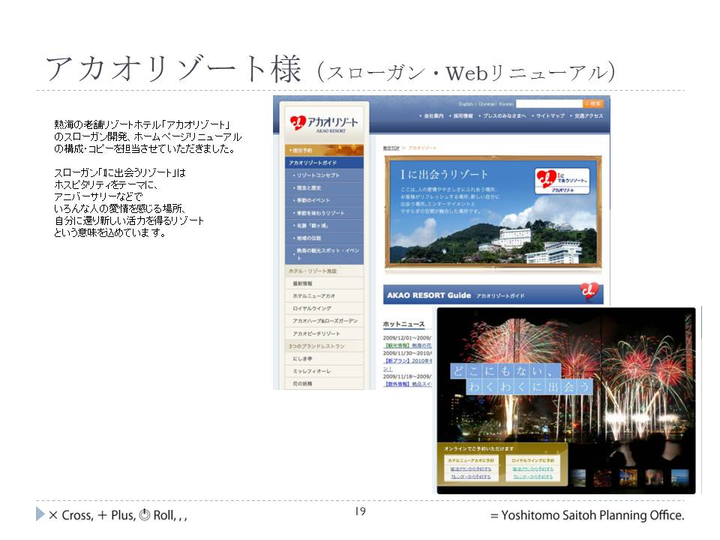Select the third fireworks-page photo thumbnail
Screen dimensions: 720x540
629,478
